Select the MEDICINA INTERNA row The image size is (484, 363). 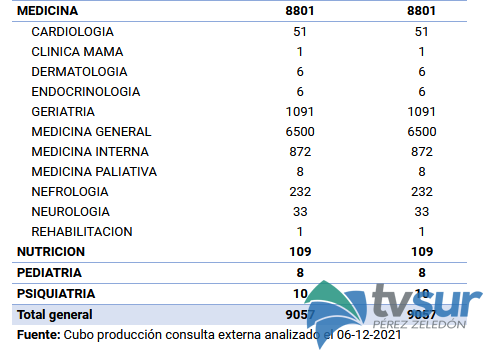click(239, 152)
